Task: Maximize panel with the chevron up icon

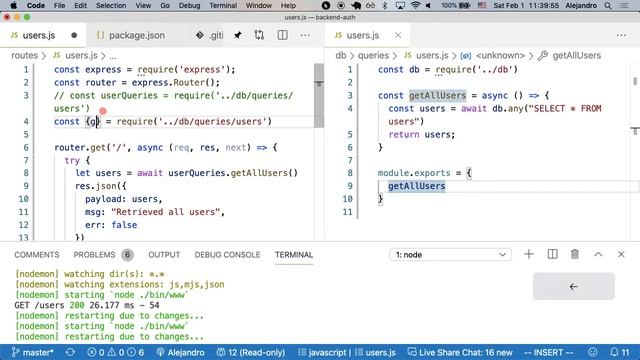Action: coord(598,254)
